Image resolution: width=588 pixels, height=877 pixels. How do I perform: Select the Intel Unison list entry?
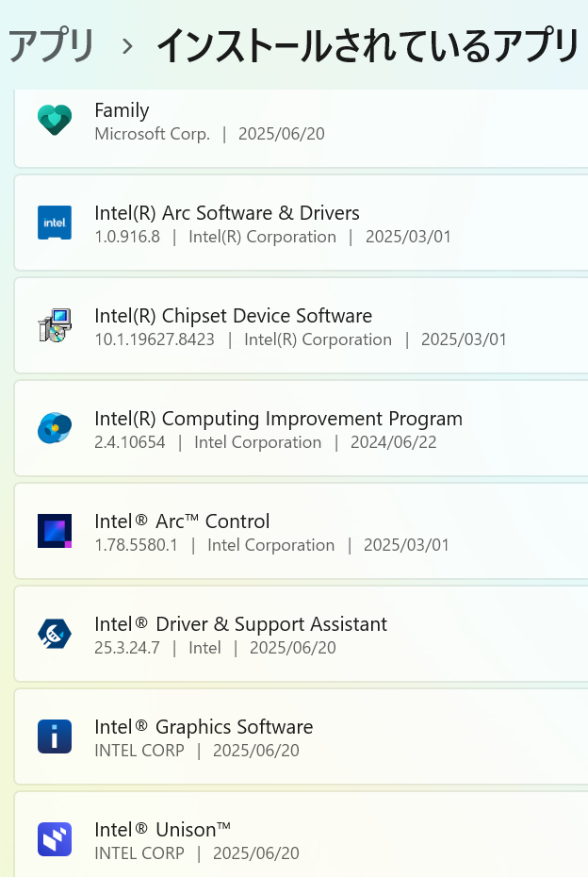302,835
